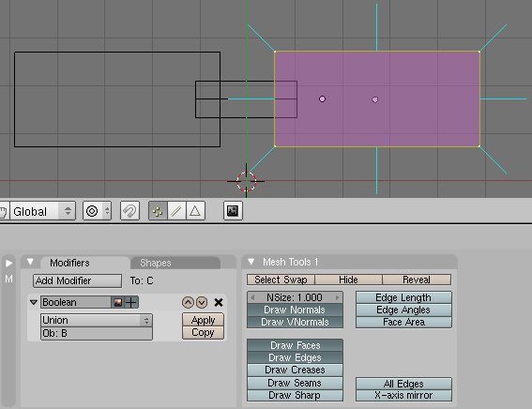Screen dimensions: 532x409
Task: Switch to the Modifiers tab
Action: tap(69, 263)
